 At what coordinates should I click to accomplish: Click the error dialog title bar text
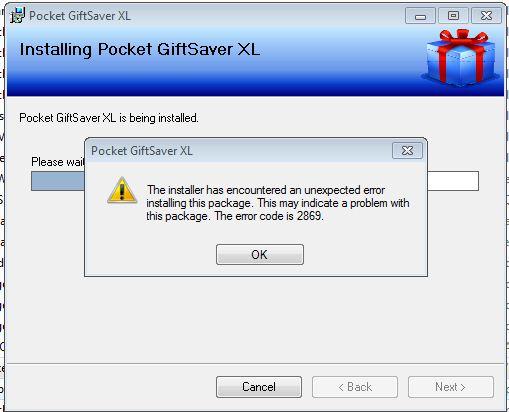point(142,151)
